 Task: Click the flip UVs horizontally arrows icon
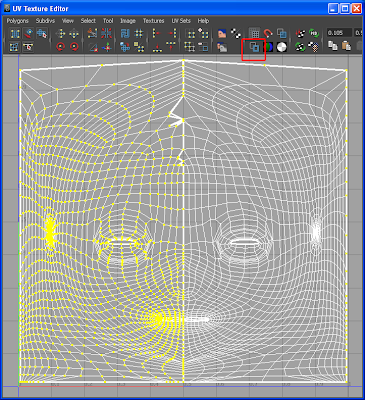60,34
